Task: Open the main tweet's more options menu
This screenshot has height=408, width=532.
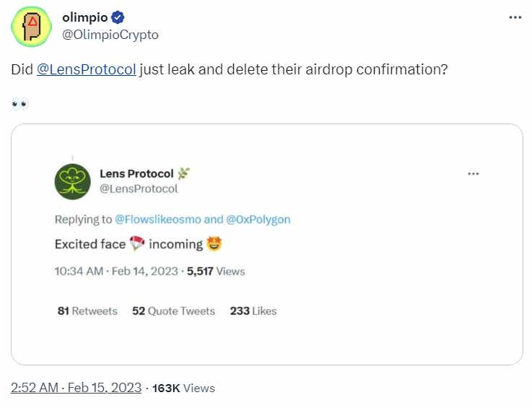Action: click(515, 17)
